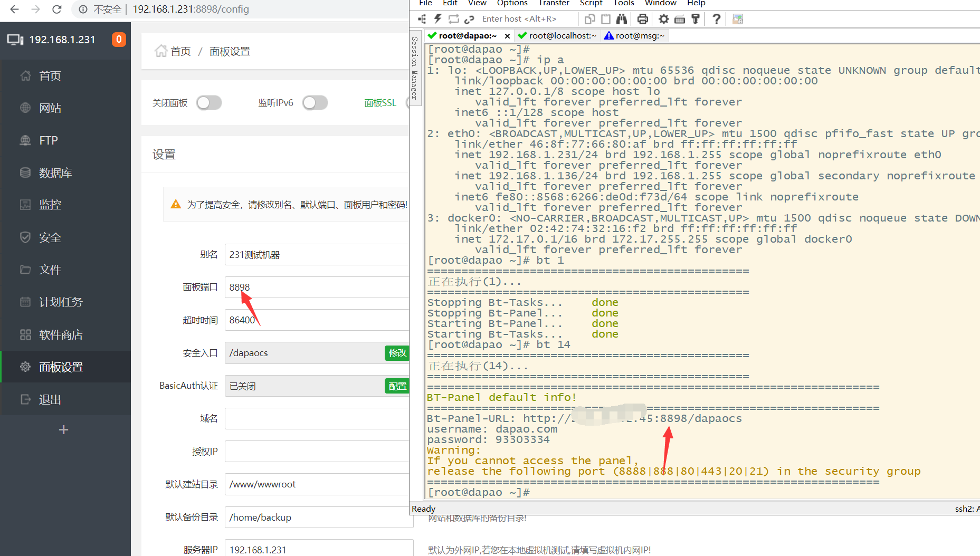Click 修改 button for 安全入口
The height and width of the screenshot is (556, 980).
tap(397, 353)
